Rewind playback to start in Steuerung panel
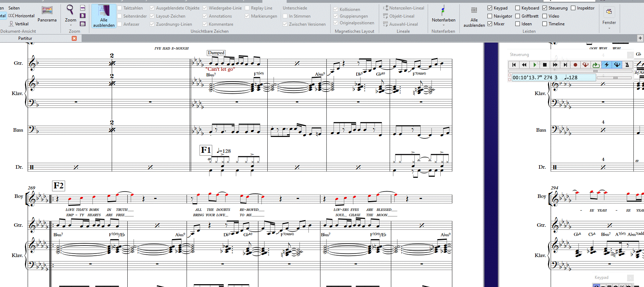 (x=514, y=65)
